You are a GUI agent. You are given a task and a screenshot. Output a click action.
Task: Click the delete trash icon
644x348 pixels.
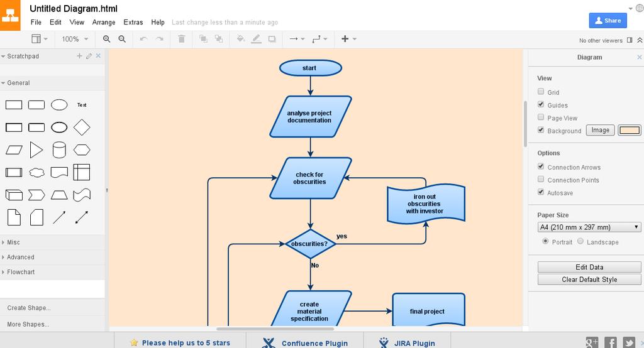pyautogui.click(x=181, y=39)
